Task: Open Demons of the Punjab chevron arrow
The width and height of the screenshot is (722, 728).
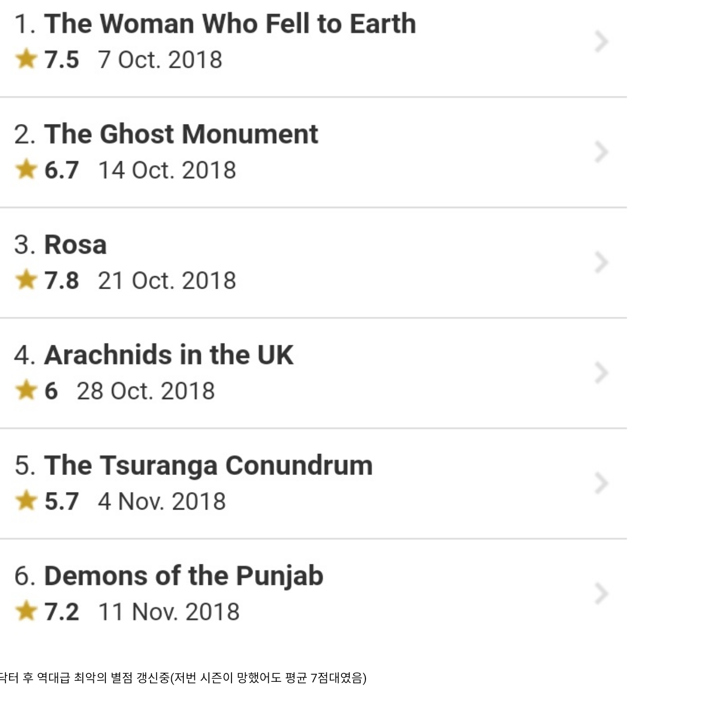Action: tap(601, 593)
